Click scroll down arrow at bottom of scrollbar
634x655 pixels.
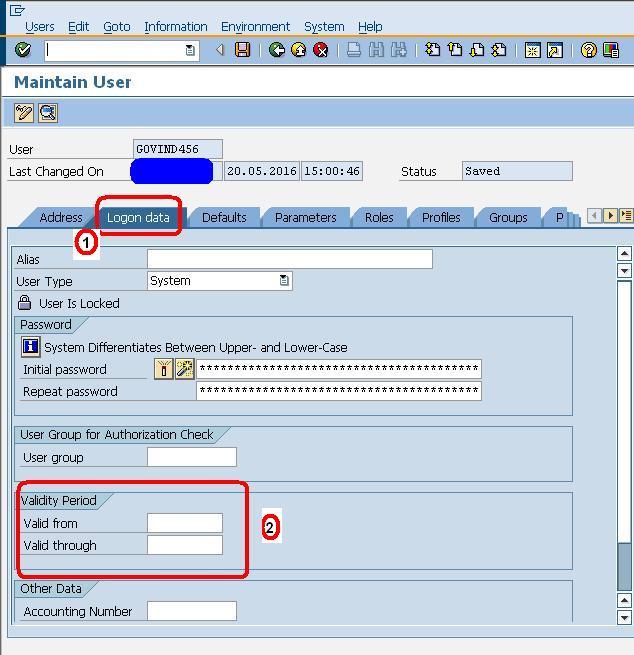coord(624,617)
